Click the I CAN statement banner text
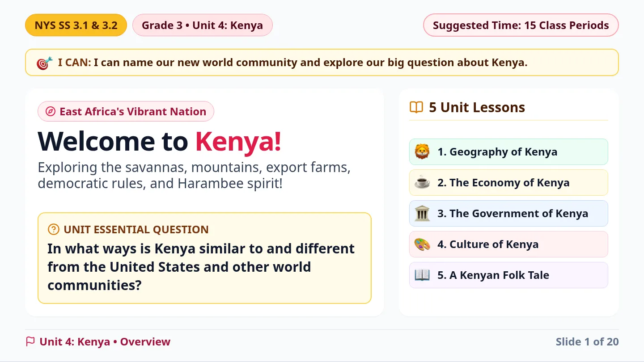 pyautogui.click(x=292, y=63)
